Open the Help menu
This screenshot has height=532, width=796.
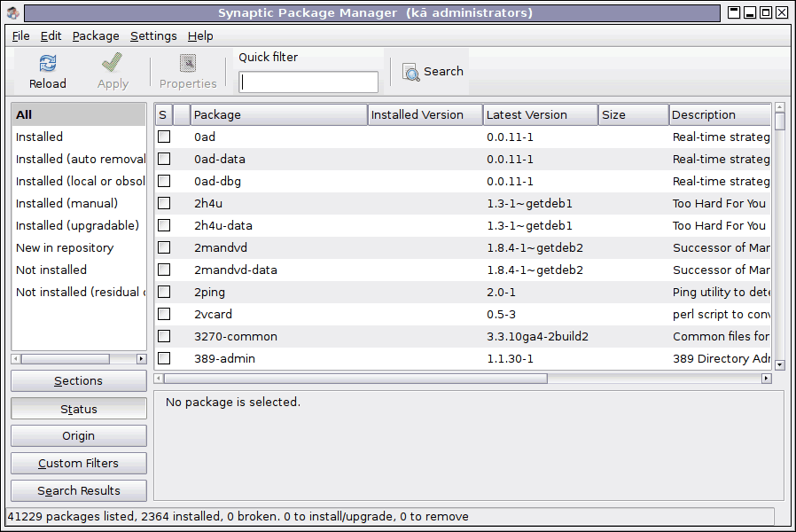click(x=200, y=36)
